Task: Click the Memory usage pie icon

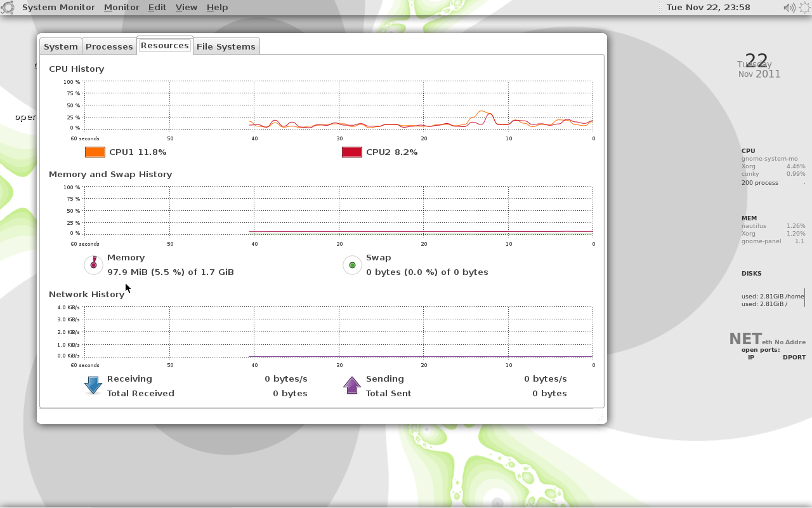Action: [93, 265]
